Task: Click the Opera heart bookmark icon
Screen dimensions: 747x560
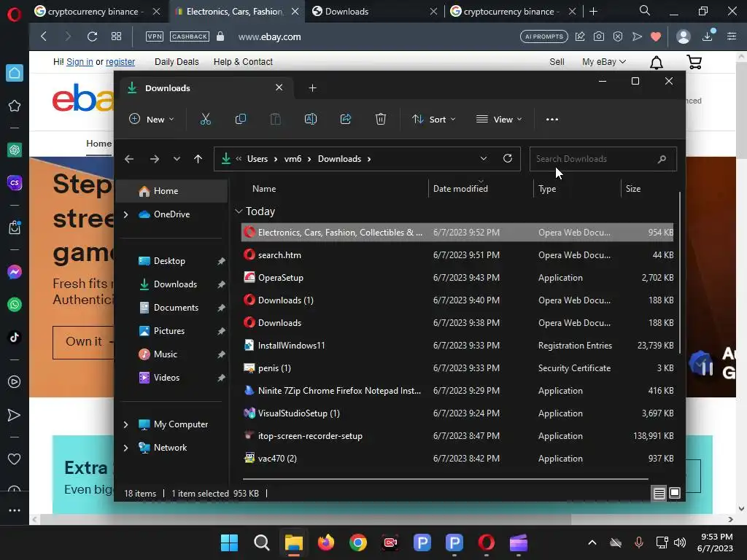Action: pos(656,36)
